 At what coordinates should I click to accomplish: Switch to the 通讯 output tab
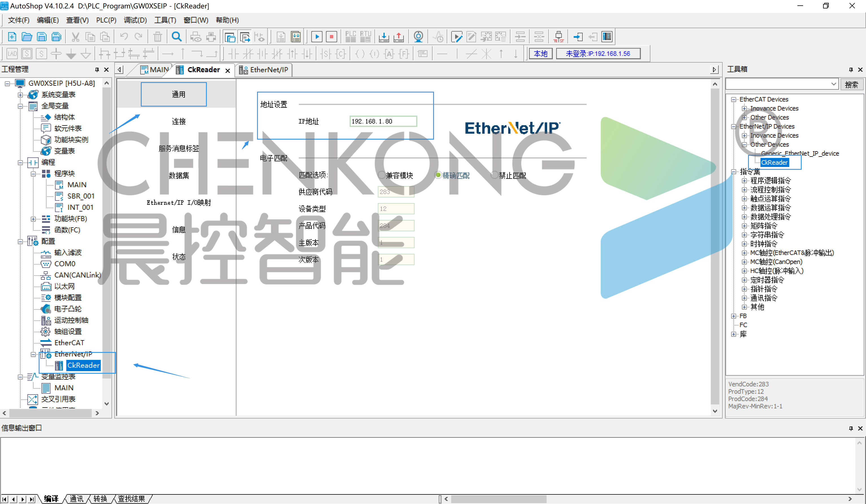(77, 499)
